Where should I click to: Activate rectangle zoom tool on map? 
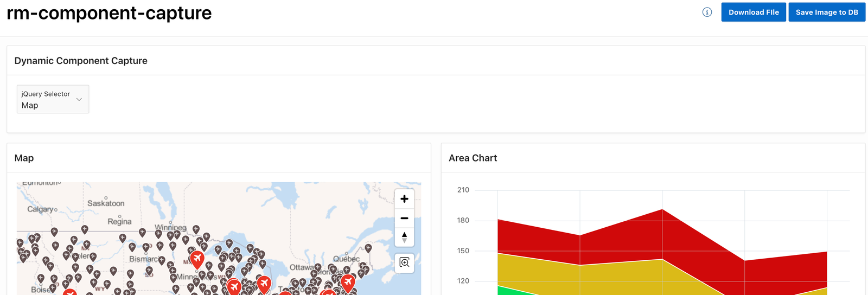[404, 262]
